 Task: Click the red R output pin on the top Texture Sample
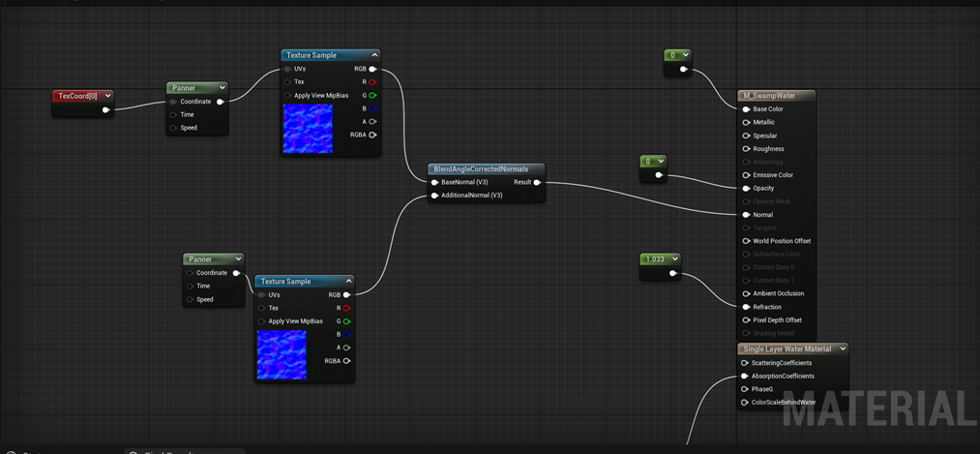pos(372,82)
